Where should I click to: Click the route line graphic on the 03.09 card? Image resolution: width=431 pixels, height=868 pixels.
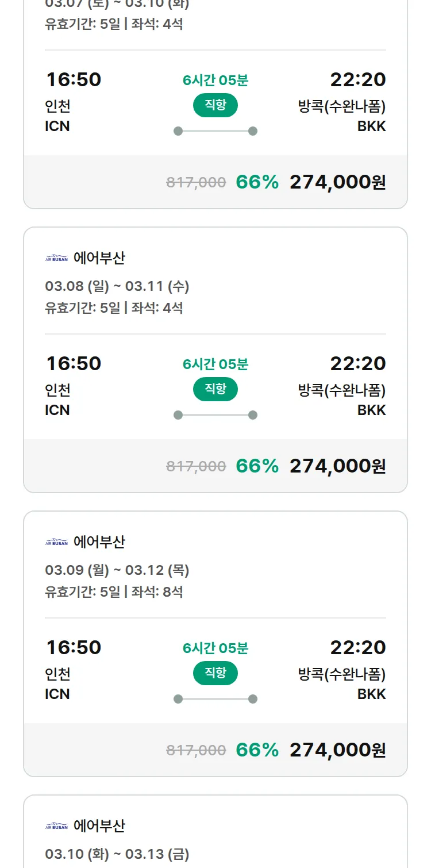[x=215, y=699]
